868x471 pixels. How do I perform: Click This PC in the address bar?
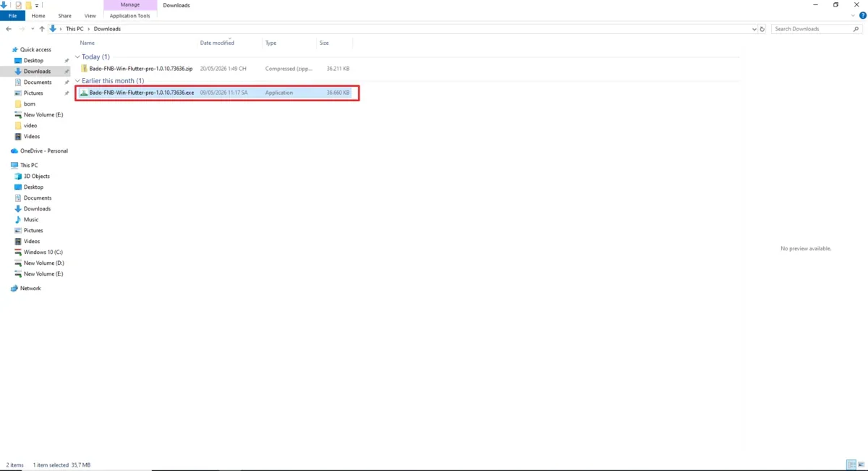pos(75,29)
